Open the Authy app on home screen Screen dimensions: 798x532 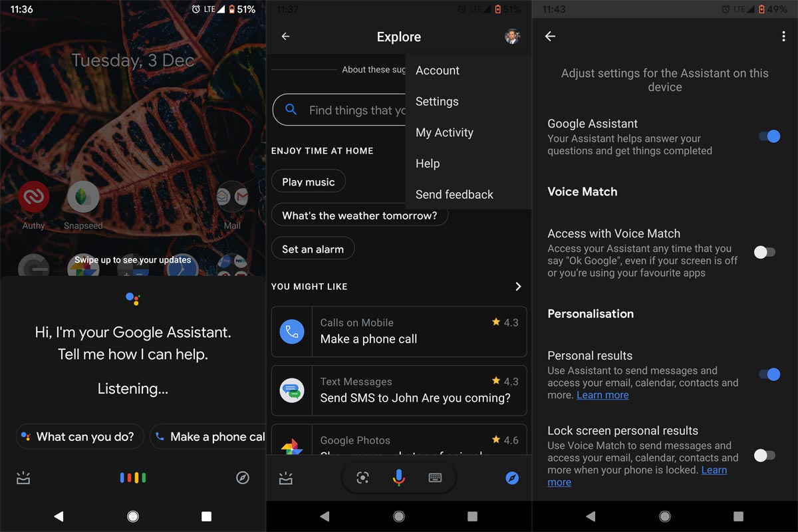[x=33, y=197]
